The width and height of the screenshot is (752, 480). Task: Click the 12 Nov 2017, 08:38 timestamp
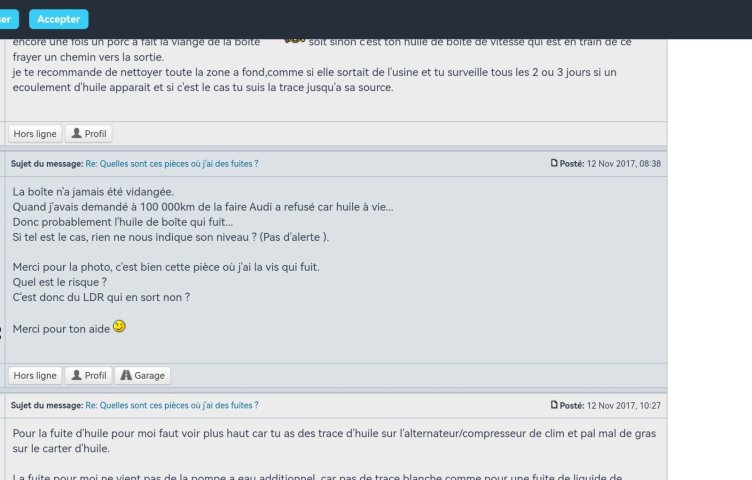623,164
